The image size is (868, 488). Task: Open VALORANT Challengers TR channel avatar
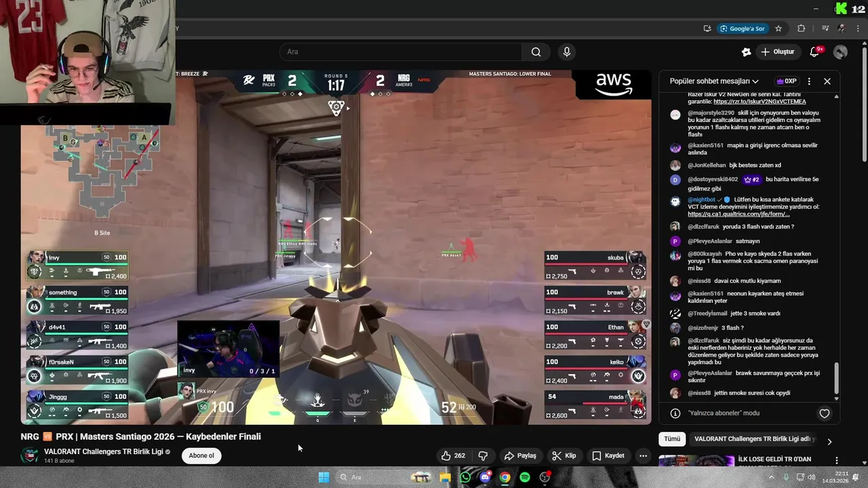tap(29, 455)
